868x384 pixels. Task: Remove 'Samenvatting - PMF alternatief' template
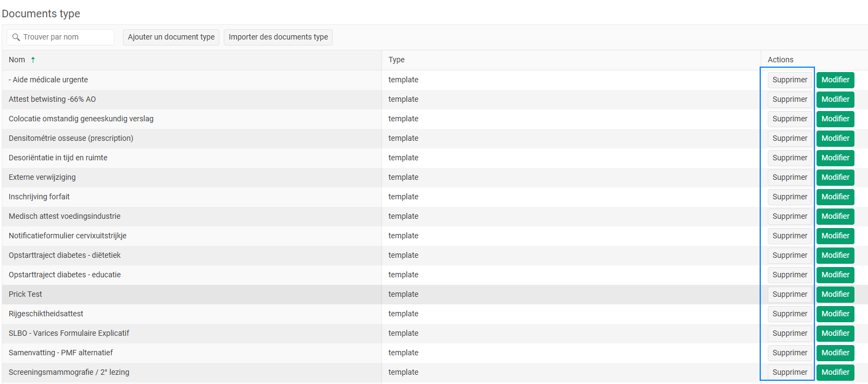(789, 353)
